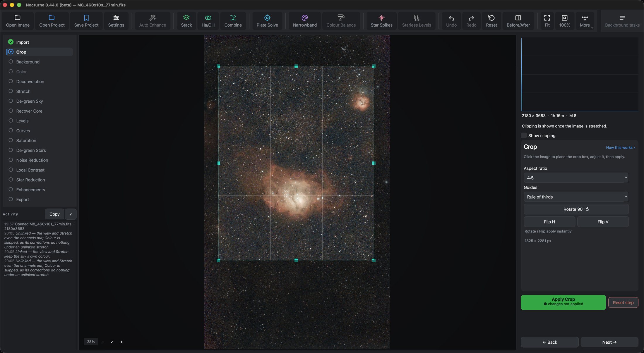
Task: Rotate the image 90°
Action: [576, 209]
